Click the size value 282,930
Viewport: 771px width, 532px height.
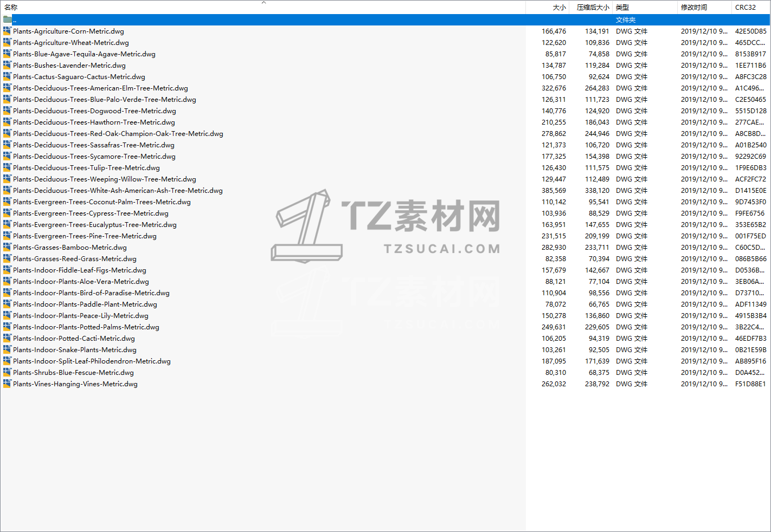tap(554, 248)
